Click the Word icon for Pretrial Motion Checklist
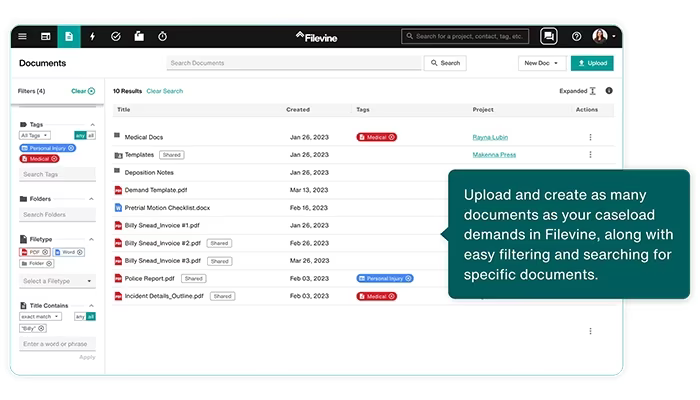700x400 pixels. pos(118,208)
